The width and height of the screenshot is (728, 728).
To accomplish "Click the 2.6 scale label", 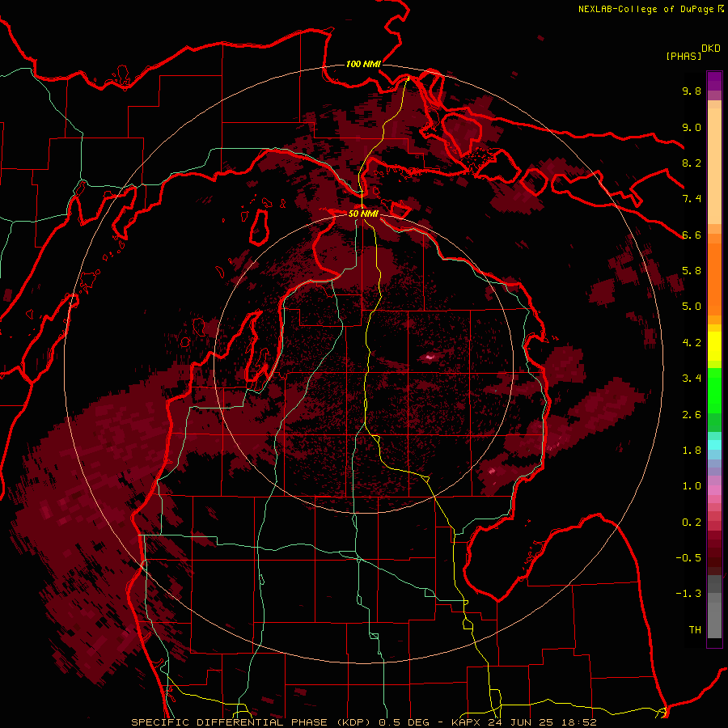I will (x=692, y=415).
